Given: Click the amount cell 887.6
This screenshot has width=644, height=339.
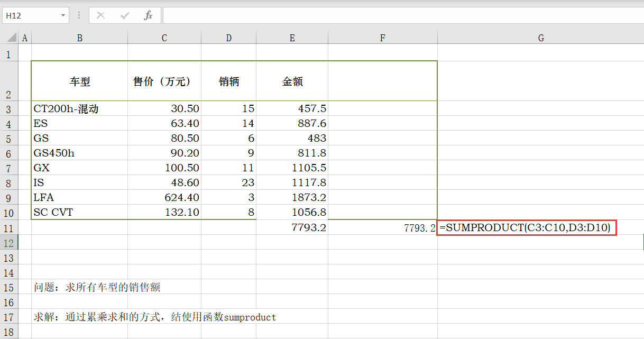Looking at the screenshot, I should 292,123.
